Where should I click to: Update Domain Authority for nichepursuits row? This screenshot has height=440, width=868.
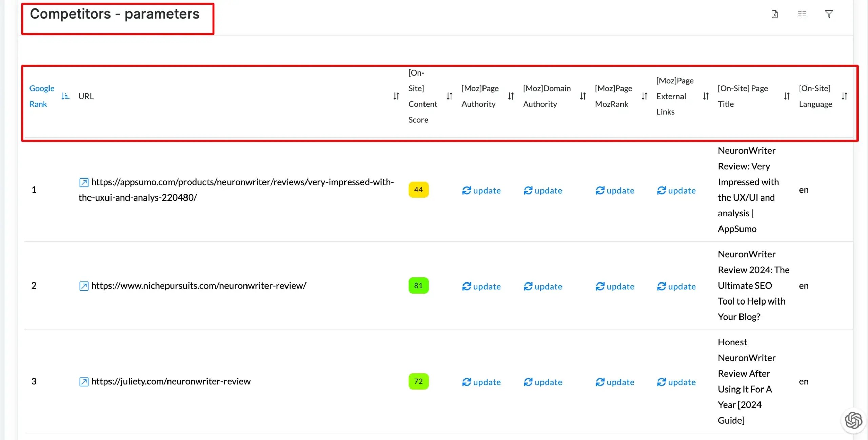[x=543, y=287]
